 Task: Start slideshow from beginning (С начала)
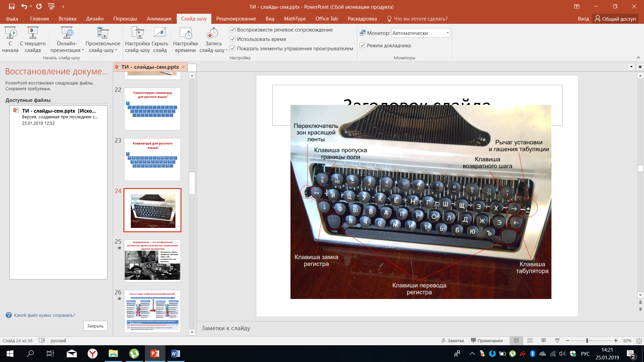(x=10, y=40)
